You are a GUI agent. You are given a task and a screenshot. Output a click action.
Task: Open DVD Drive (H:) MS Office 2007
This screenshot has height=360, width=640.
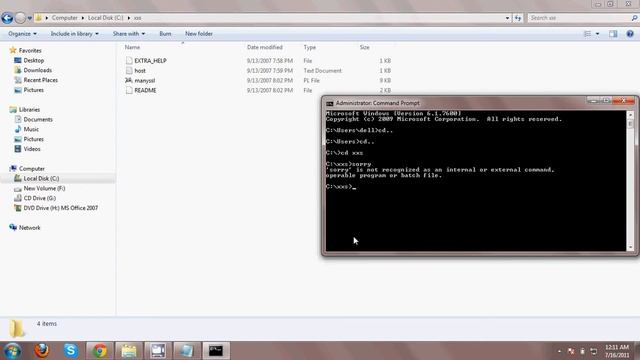[x=60, y=208]
